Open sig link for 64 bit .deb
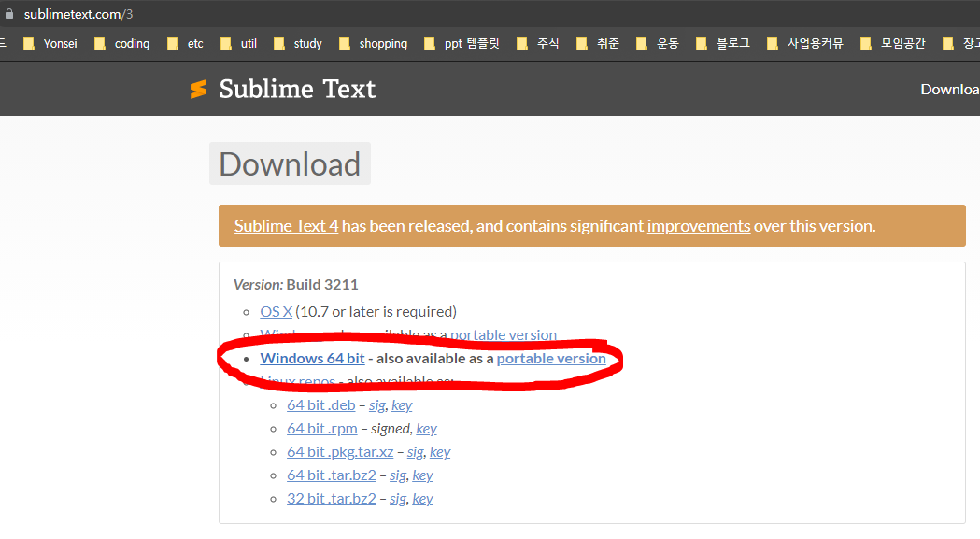The width and height of the screenshot is (980, 539). 376,405
